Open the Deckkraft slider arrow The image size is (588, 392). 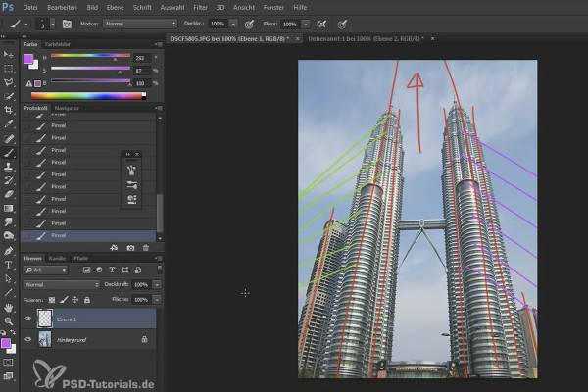(x=157, y=285)
